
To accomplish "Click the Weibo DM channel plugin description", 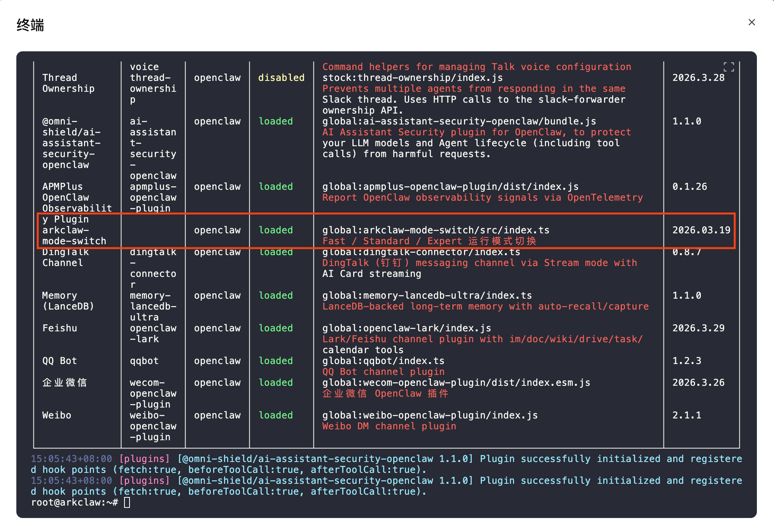I will pyautogui.click(x=389, y=426).
